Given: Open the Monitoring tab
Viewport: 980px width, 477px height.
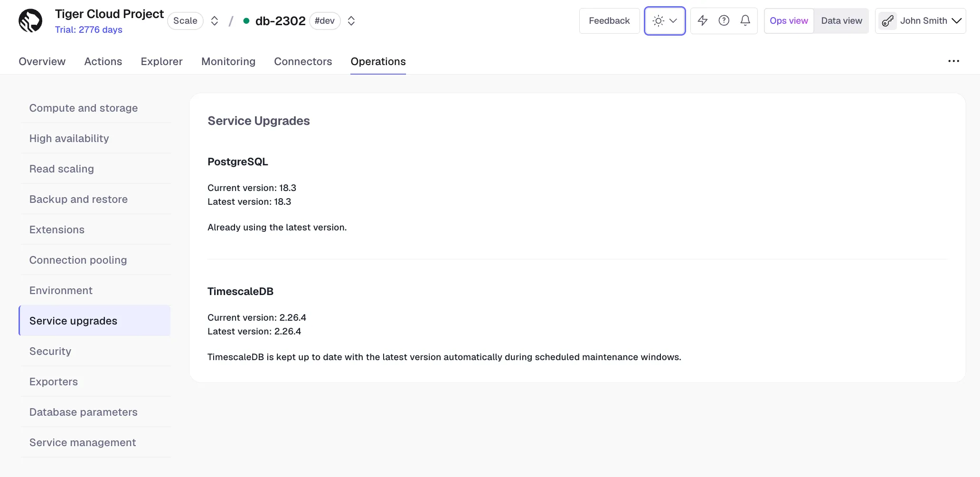Looking at the screenshot, I should 228,62.
